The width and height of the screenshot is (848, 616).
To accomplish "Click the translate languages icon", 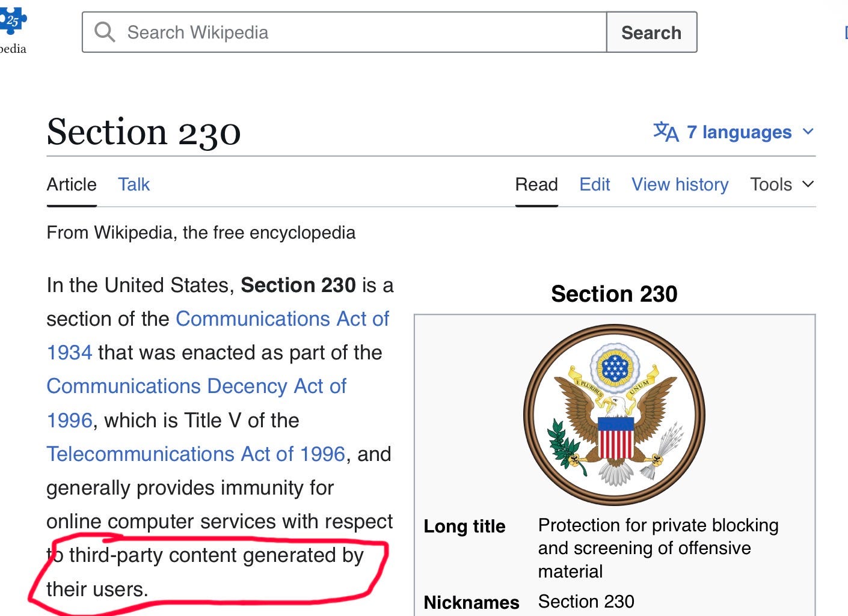I will (666, 132).
